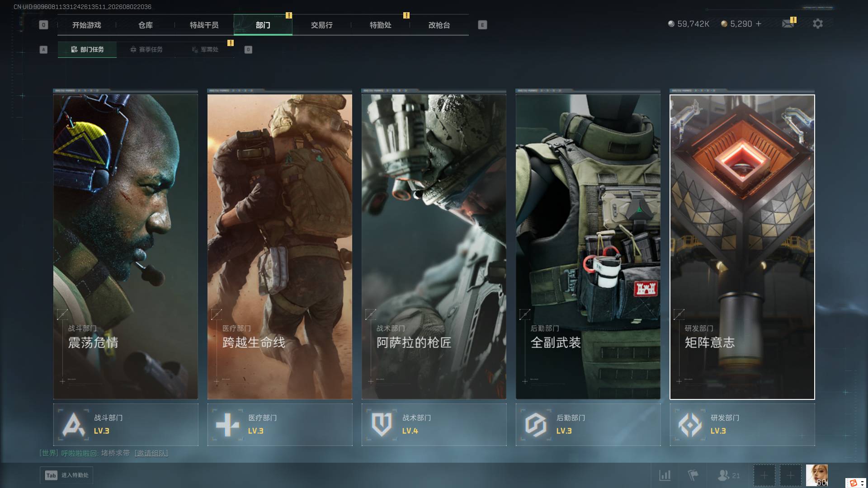Viewport: 868px width, 488px height.
Task: Click the plus to add currency
Action: coord(759,23)
